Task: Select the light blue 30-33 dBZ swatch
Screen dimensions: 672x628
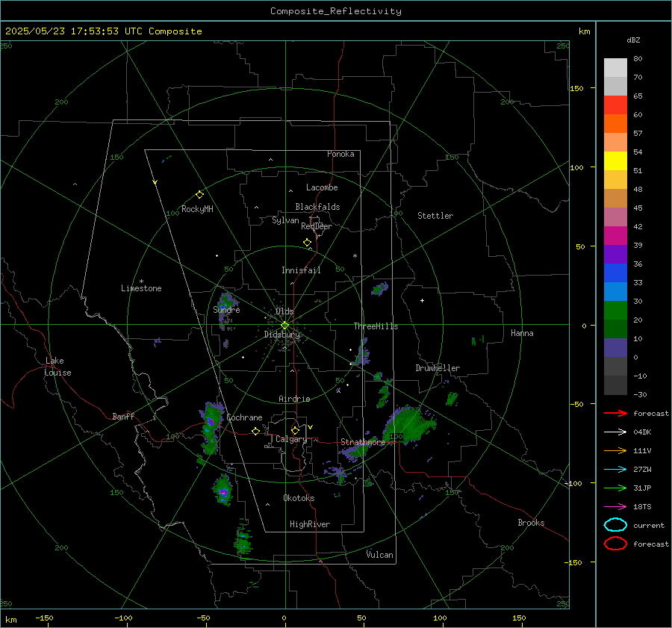Action: click(x=615, y=291)
